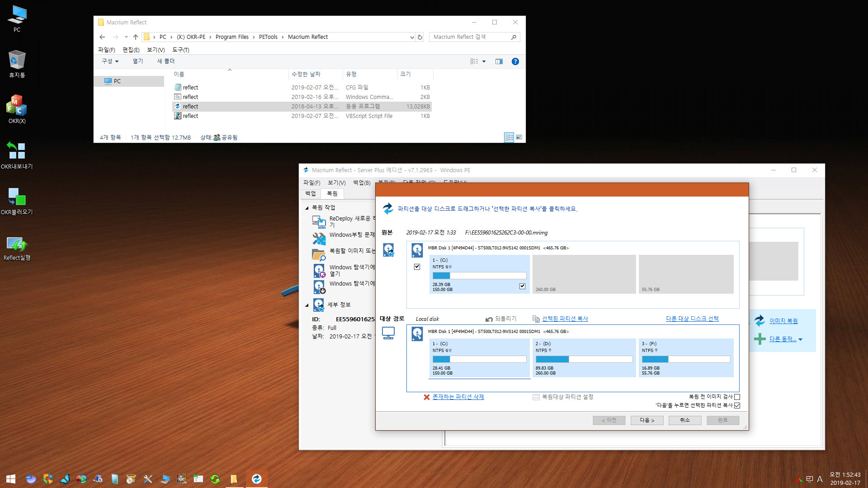Select the reflect application executable row
This screenshot has height=488, width=868.
click(x=302, y=106)
